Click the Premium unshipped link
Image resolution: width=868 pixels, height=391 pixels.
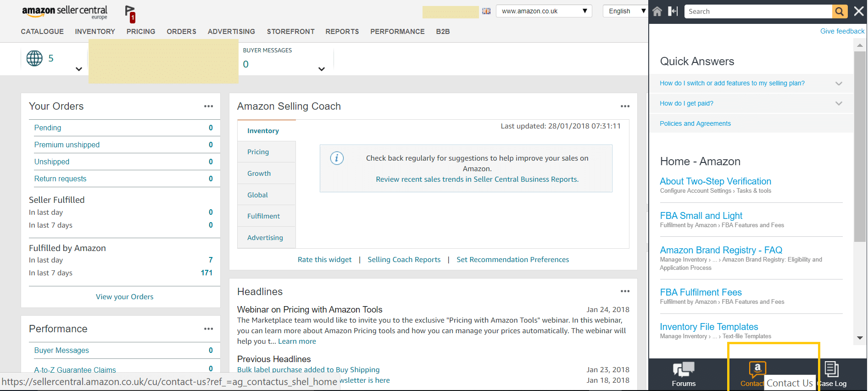coord(67,145)
